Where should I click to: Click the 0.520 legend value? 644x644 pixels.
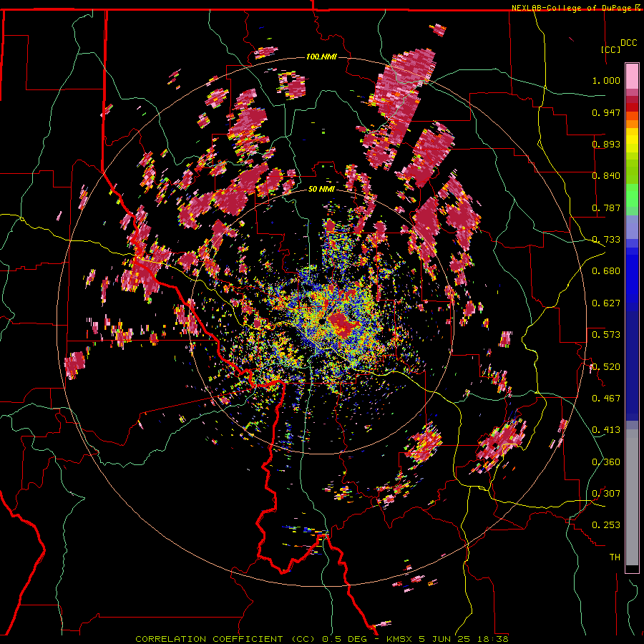(x=606, y=366)
